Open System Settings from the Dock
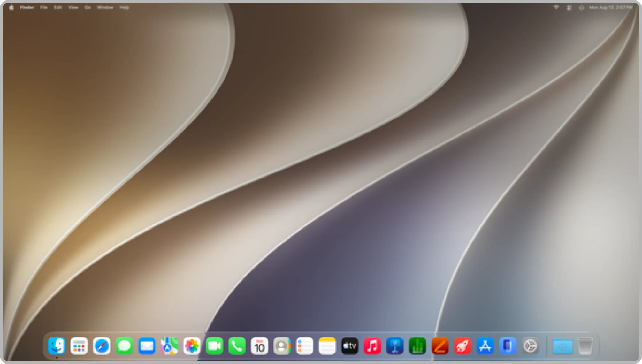The image size is (642, 364). pos(530,346)
